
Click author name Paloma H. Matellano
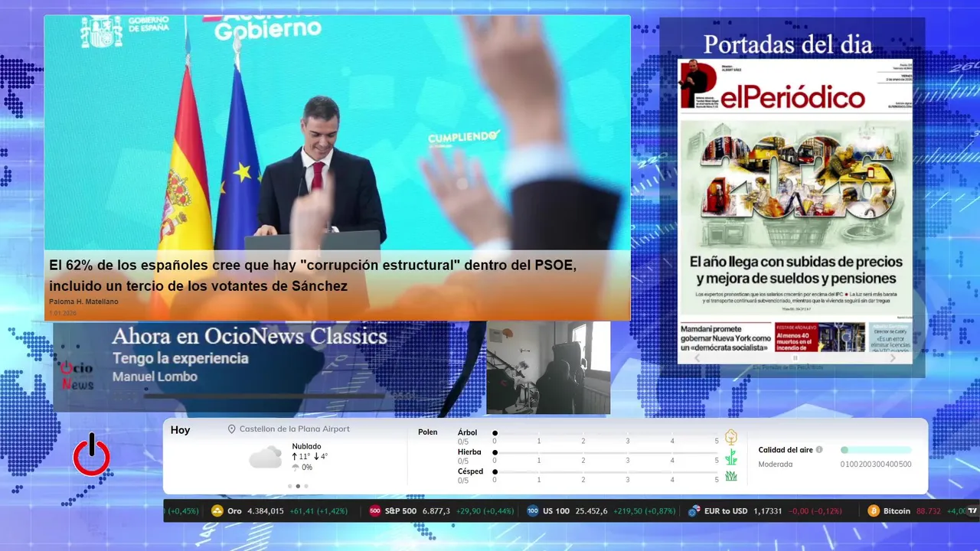[83, 302]
